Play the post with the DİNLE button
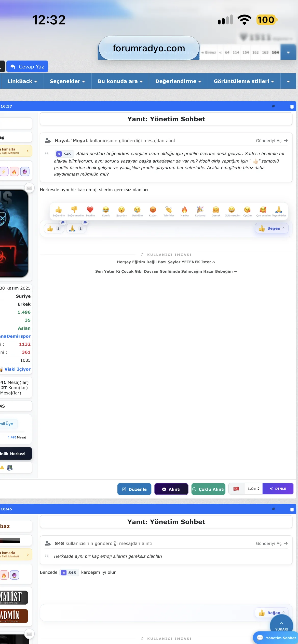This screenshot has width=298, height=644. (278, 489)
